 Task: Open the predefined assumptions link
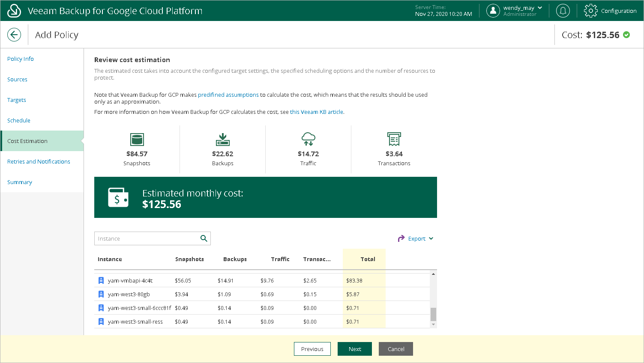(x=228, y=95)
